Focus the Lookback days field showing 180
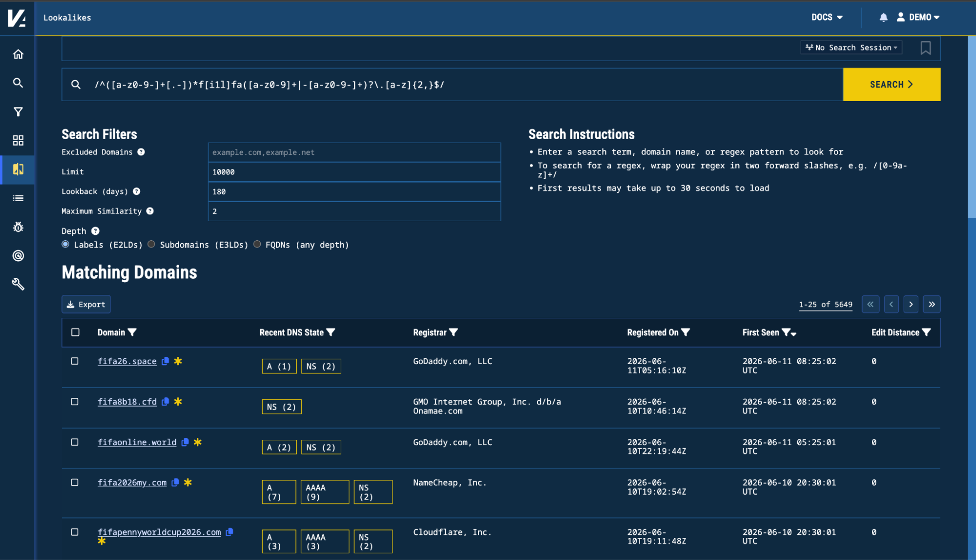The height and width of the screenshot is (560, 976). pyautogui.click(x=354, y=191)
